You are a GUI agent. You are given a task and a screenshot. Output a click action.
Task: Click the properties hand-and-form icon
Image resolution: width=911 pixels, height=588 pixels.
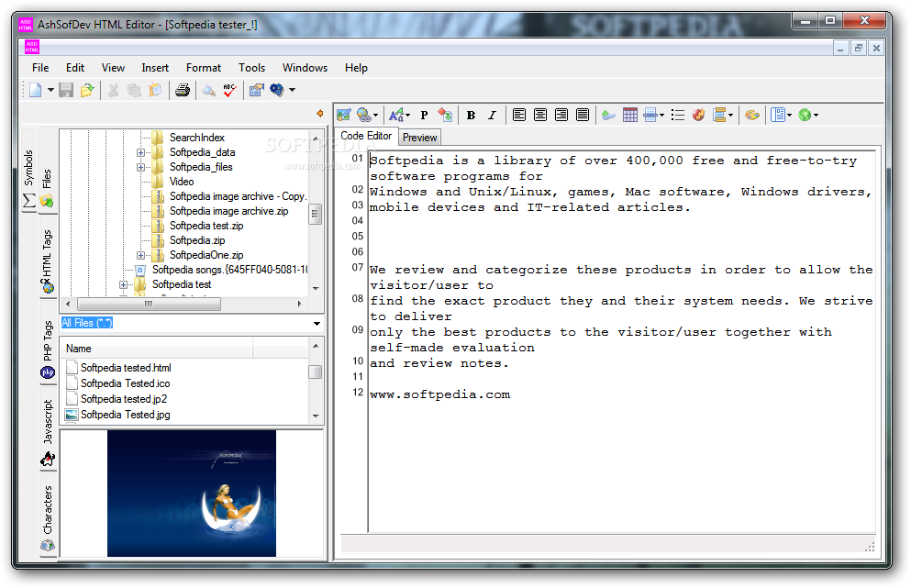click(256, 90)
